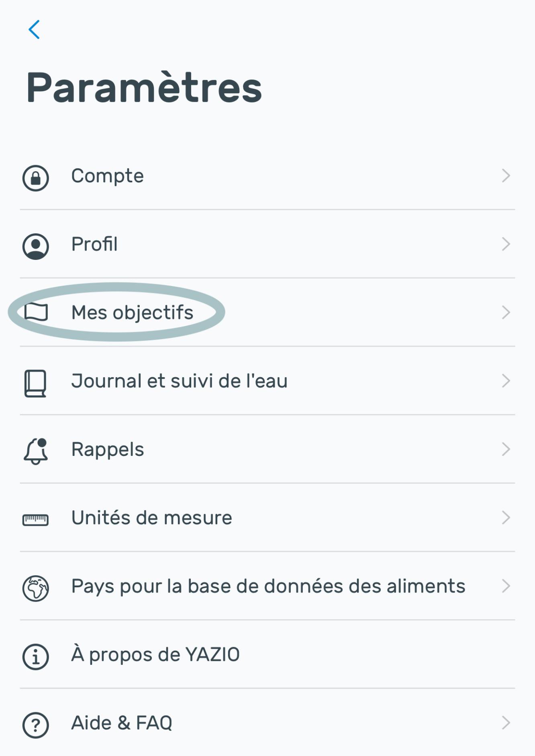Click the bell icon for Rappels
This screenshot has width=535, height=756.
click(x=36, y=451)
